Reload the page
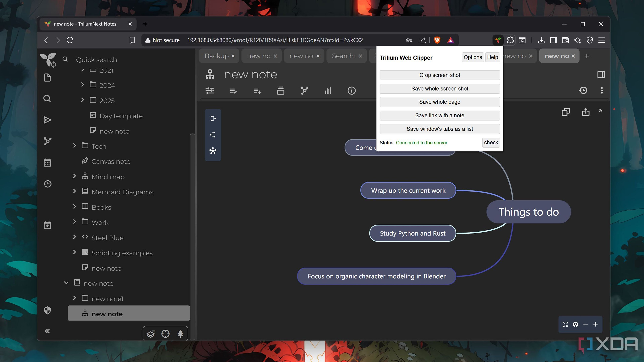This screenshot has width=644, height=362. pyautogui.click(x=70, y=40)
